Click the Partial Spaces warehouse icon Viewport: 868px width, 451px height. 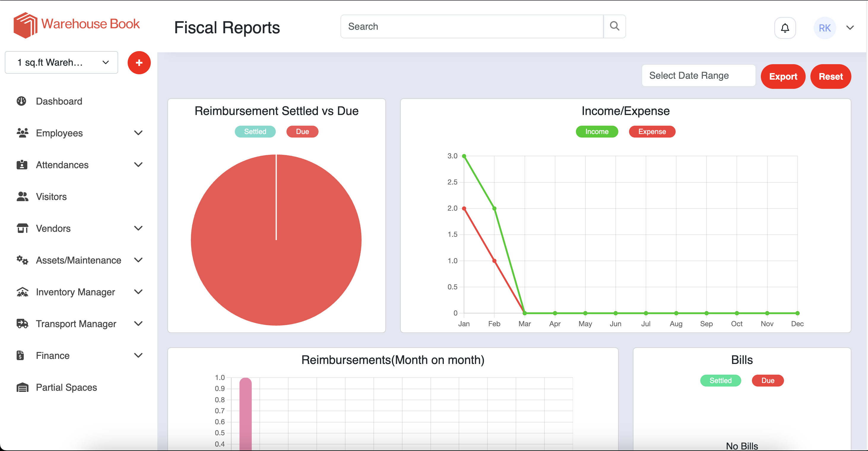[x=22, y=387]
